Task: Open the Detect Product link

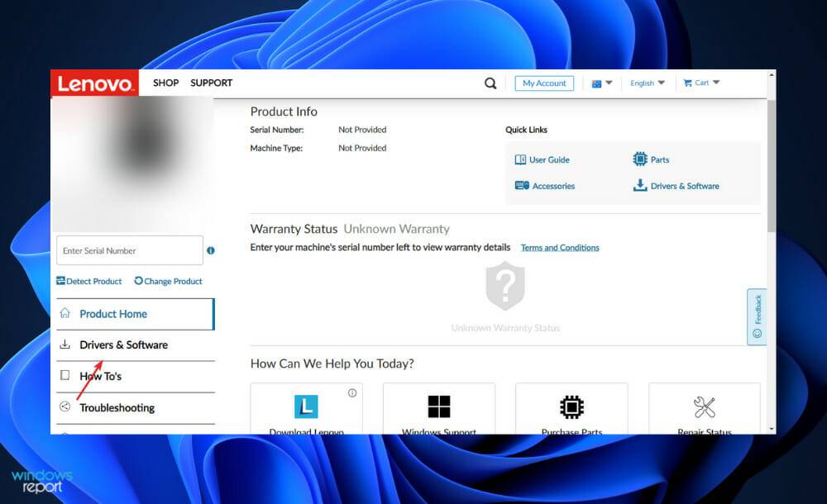Action: coord(88,281)
